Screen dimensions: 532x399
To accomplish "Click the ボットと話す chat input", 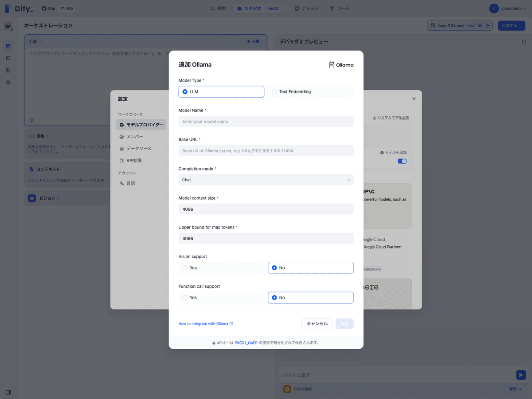I will 397,375.
